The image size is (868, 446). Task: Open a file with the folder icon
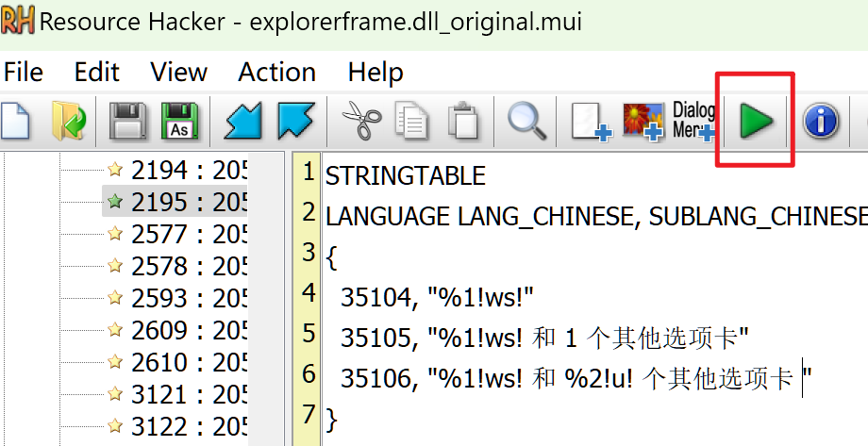point(69,120)
